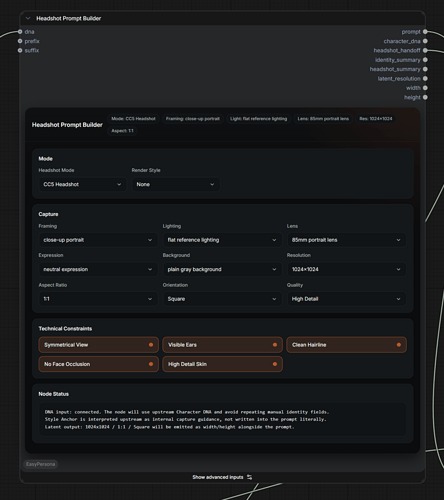
Task: Click the height output socket
Action: pos(425,97)
